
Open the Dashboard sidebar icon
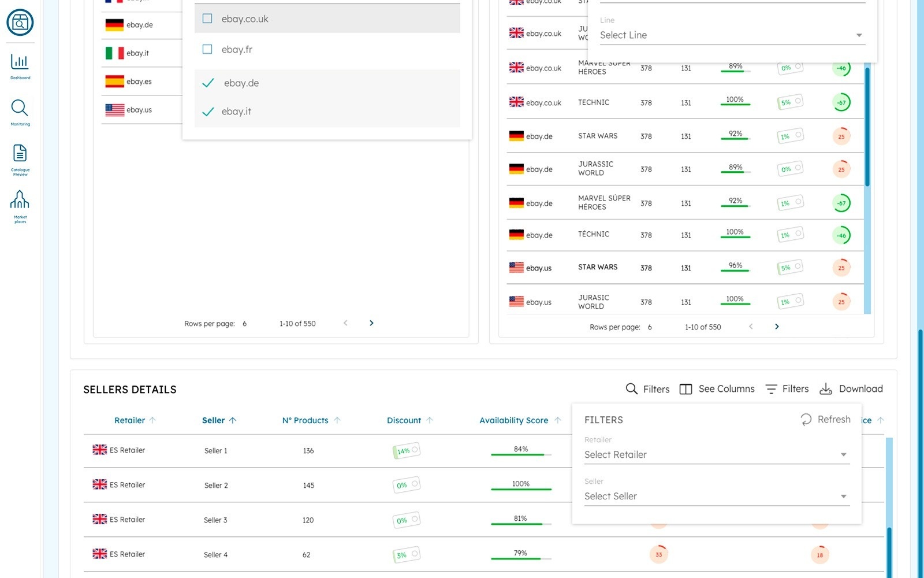(20, 62)
